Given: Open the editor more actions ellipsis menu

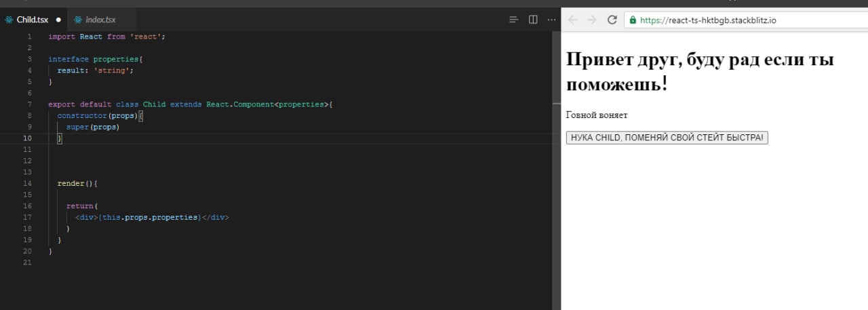Looking at the screenshot, I should coord(551,19).
